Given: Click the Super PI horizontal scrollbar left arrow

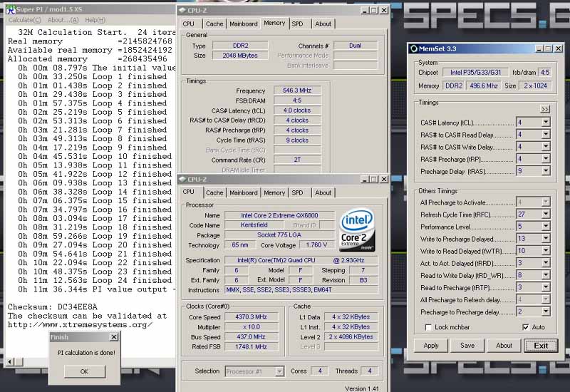Looking at the screenshot, I should [x=10, y=362].
